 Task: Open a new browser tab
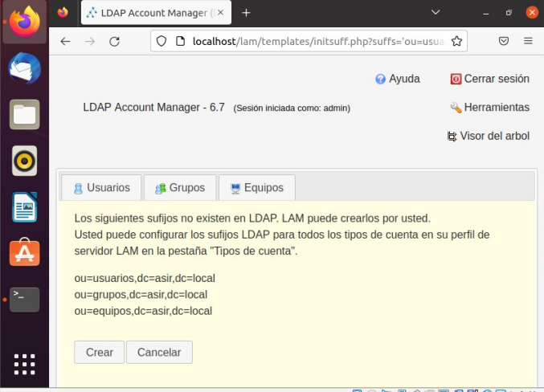tap(246, 13)
